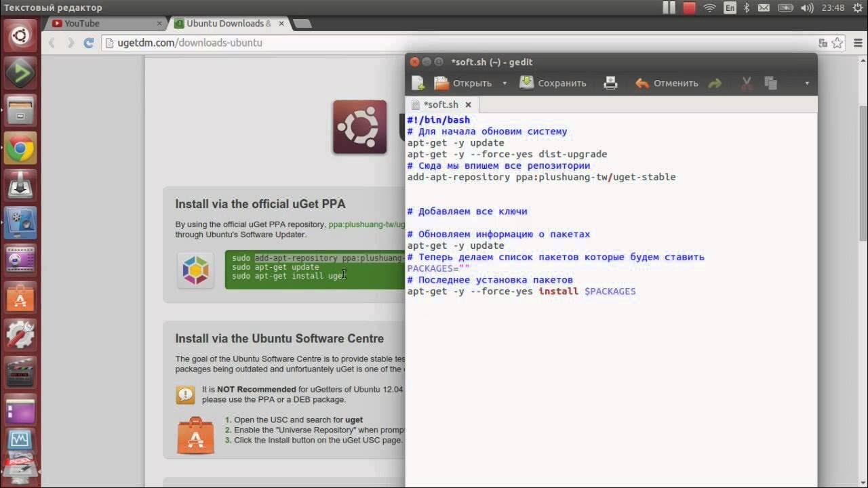The image size is (868, 488).
Task: Click the 'sudo apt-get install uget' line
Action: click(x=288, y=276)
